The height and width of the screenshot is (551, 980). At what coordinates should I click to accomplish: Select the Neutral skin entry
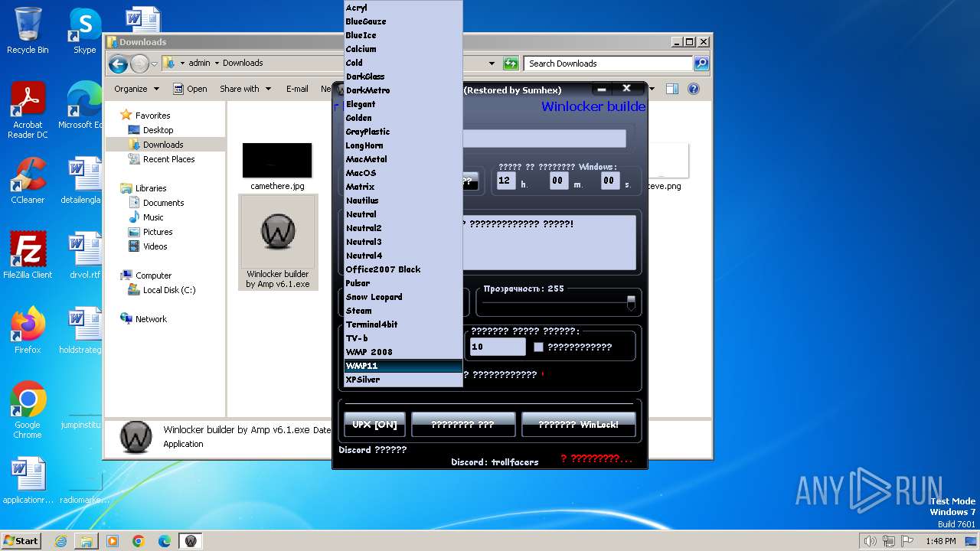click(403, 214)
